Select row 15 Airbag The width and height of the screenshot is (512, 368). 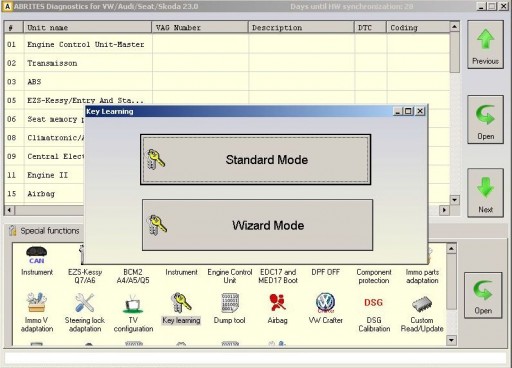45,194
